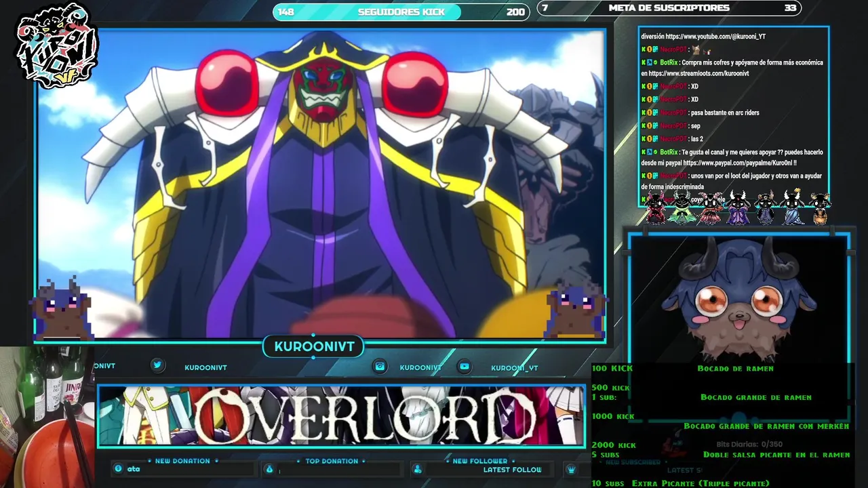Click the 'NEW FOLLOWER' heading
The image size is (868, 488).
tap(480, 461)
